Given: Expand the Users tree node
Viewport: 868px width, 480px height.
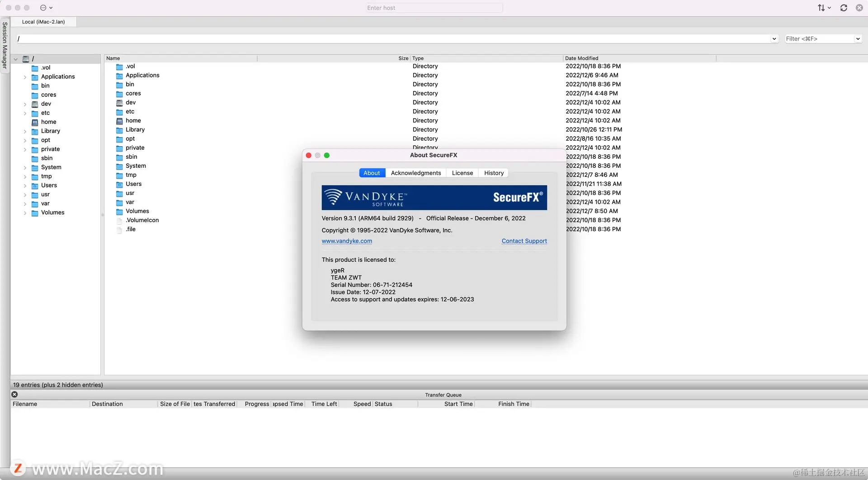Looking at the screenshot, I should tap(25, 185).
